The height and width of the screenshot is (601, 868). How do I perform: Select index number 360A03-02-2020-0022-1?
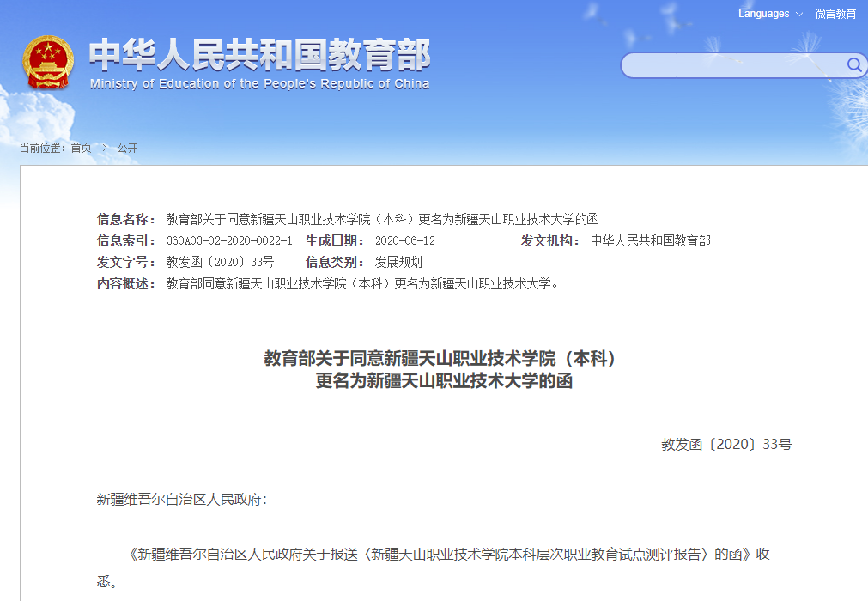pos(228,240)
